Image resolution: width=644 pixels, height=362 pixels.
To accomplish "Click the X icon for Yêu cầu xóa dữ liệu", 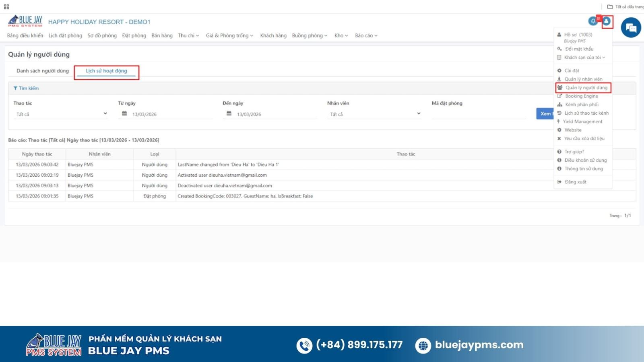I will click(x=559, y=138).
